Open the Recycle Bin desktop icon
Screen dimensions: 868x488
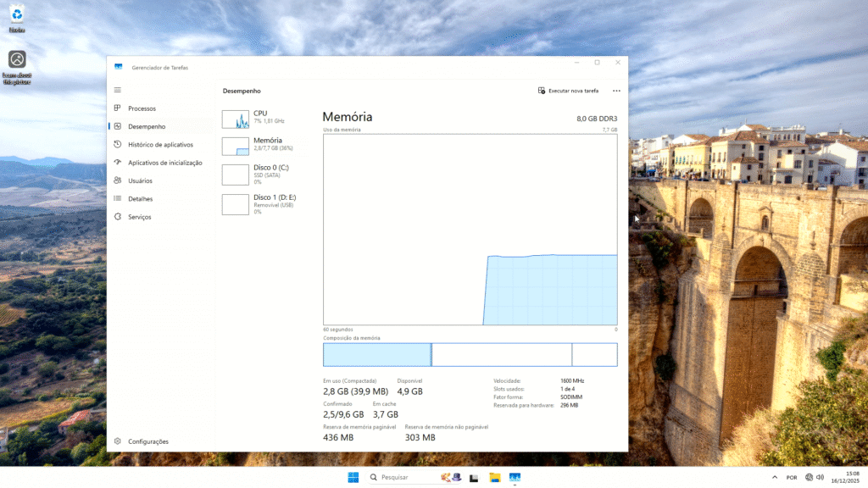pos(17,15)
